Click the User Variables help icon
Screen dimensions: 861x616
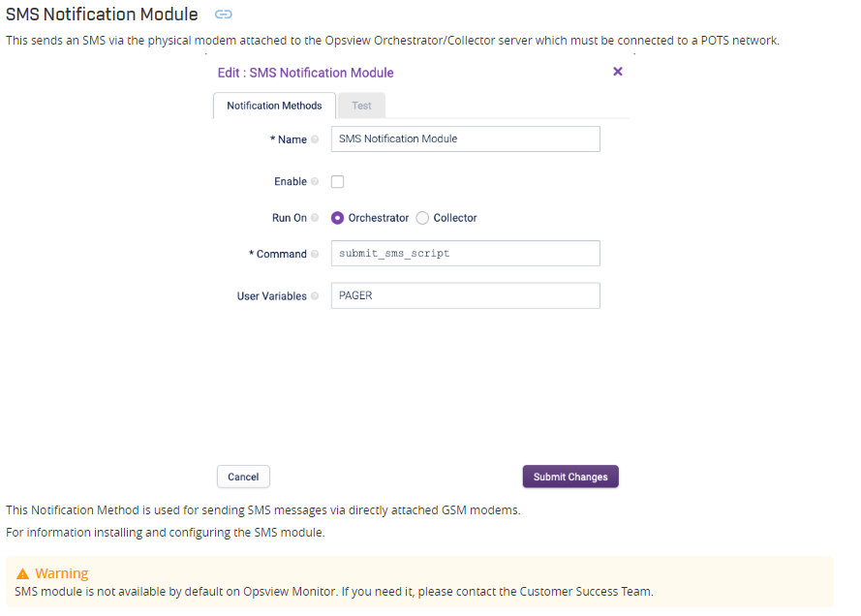click(x=315, y=295)
